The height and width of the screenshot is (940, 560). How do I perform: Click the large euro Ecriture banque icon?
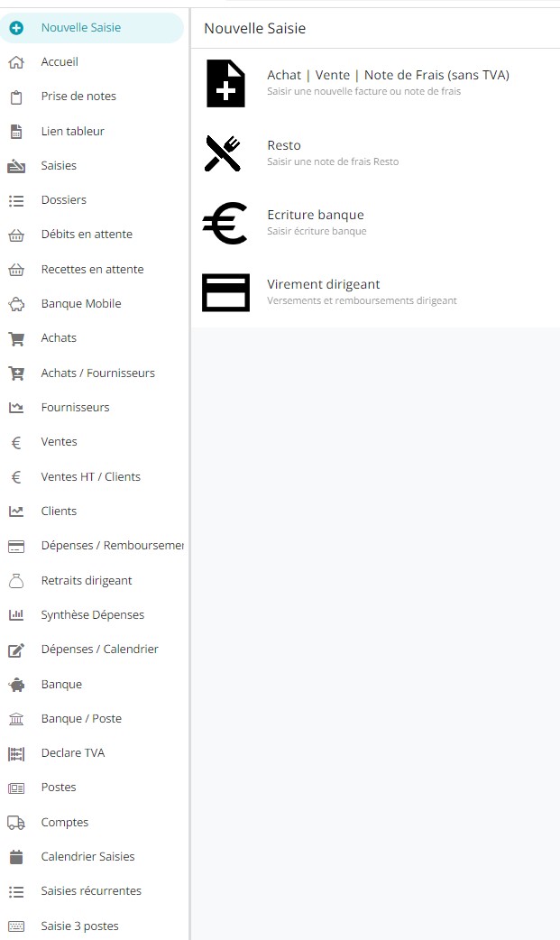click(x=225, y=223)
